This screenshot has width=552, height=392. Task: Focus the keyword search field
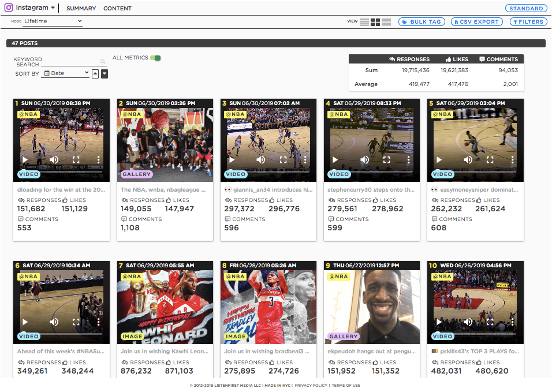pos(74,62)
